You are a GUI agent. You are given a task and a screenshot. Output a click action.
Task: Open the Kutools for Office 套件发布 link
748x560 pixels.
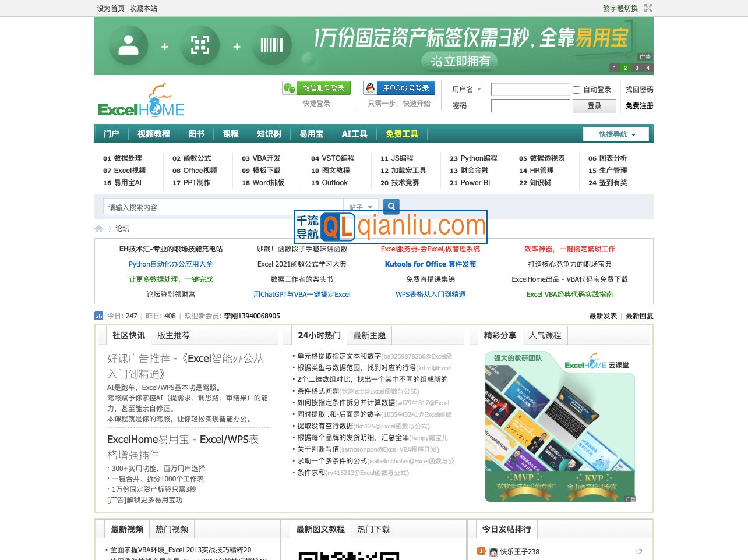[x=430, y=264]
